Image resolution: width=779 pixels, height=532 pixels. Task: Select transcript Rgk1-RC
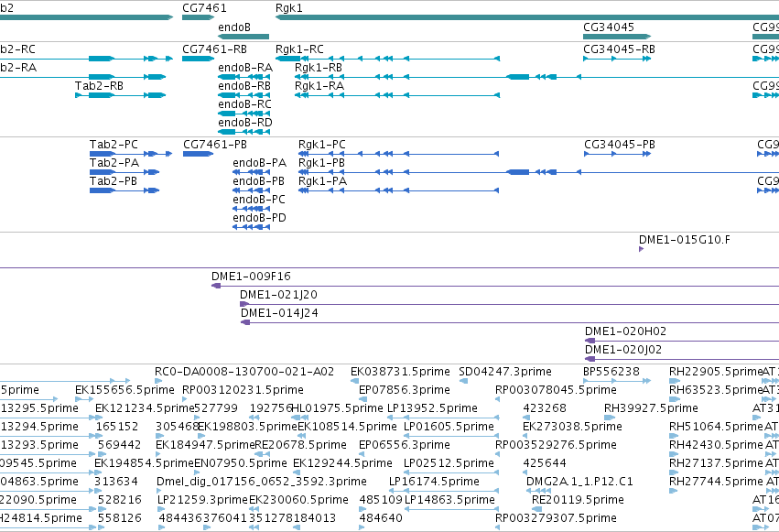click(x=299, y=49)
